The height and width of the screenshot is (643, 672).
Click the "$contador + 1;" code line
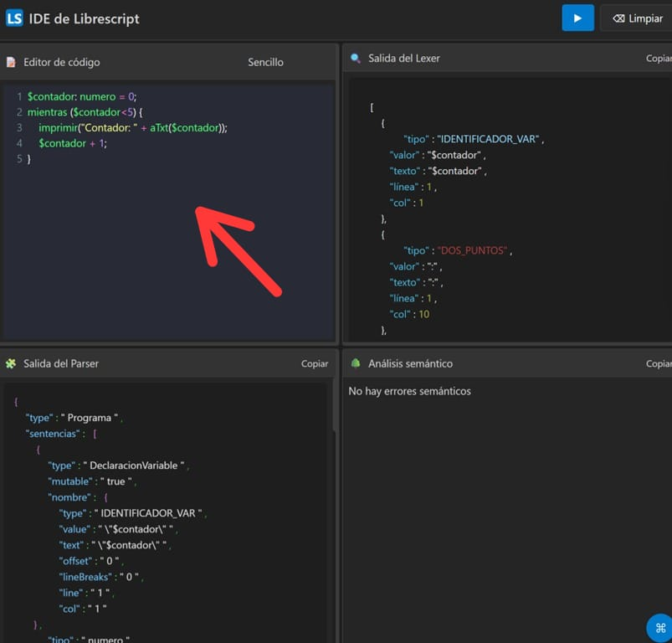pyautogui.click(x=73, y=143)
